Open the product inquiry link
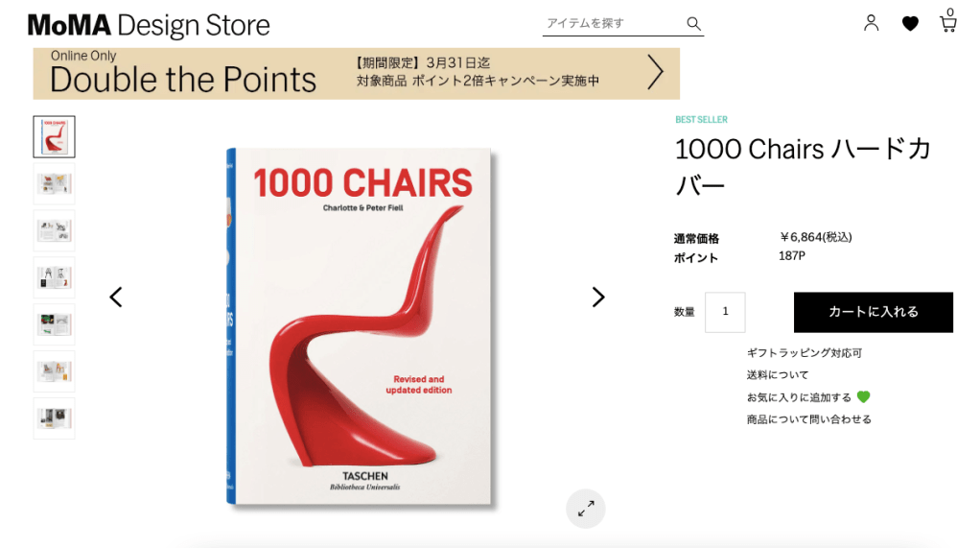Image resolution: width=980 pixels, height=548 pixels. coord(808,419)
